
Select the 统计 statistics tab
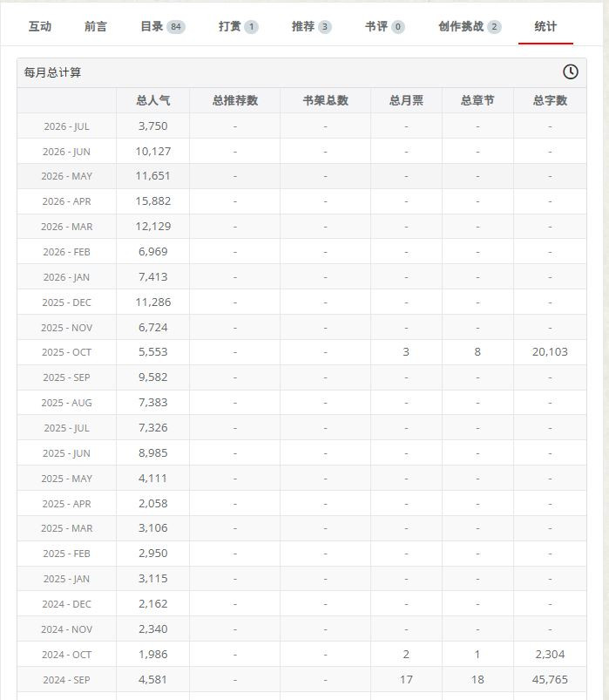click(545, 27)
